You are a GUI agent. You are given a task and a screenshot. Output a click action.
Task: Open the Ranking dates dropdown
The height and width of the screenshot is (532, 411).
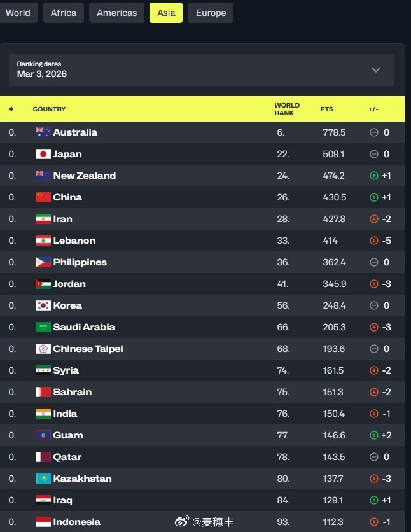(376, 71)
